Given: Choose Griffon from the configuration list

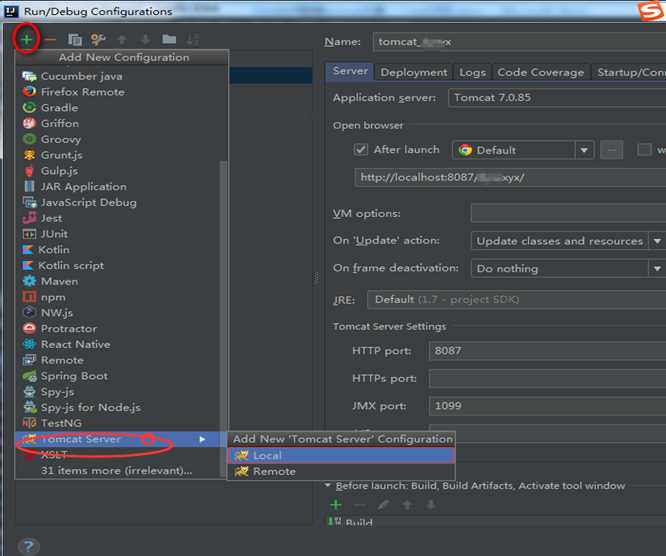Looking at the screenshot, I should click(x=121, y=123).
